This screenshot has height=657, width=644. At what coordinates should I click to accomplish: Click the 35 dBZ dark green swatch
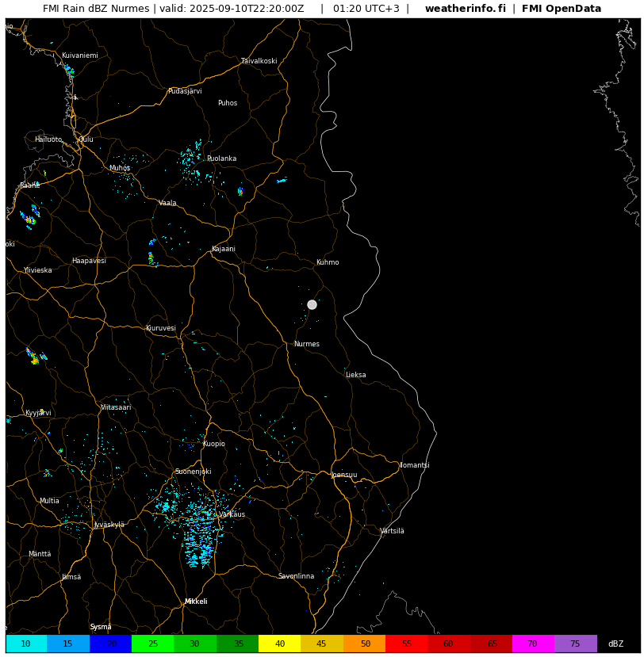pos(238,644)
